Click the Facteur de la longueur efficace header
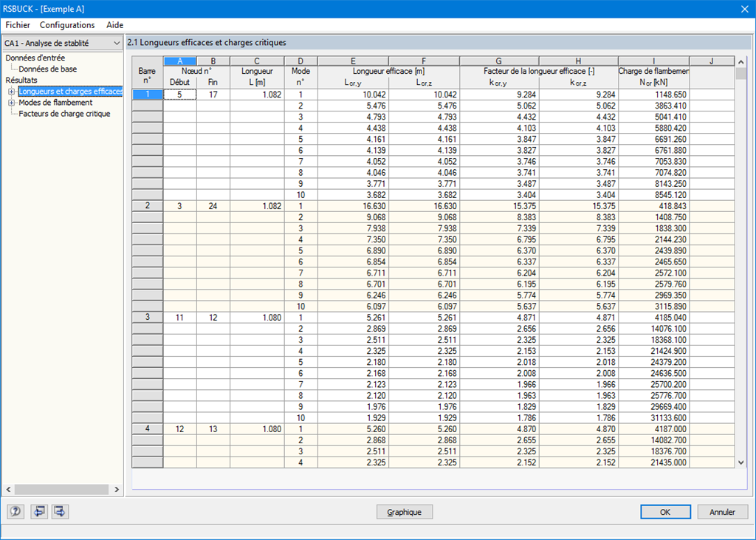Viewport: 756px width, 540px height. click(539, 71)
